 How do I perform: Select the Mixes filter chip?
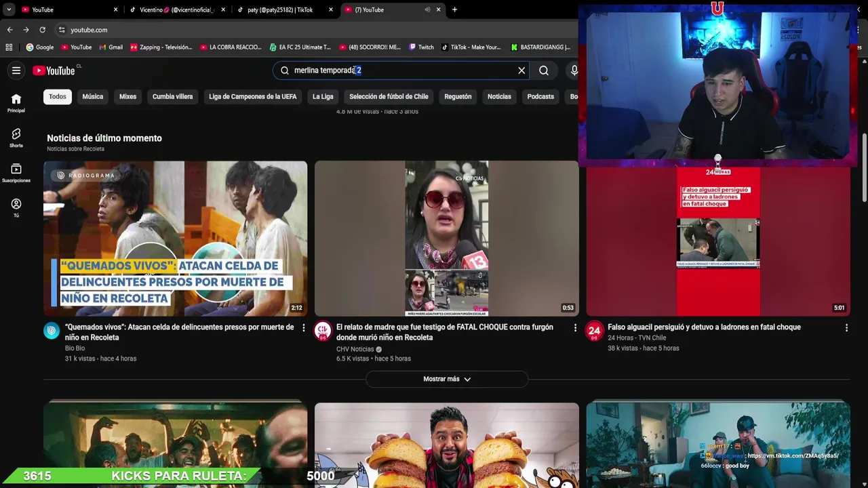(x=127, y=96)
